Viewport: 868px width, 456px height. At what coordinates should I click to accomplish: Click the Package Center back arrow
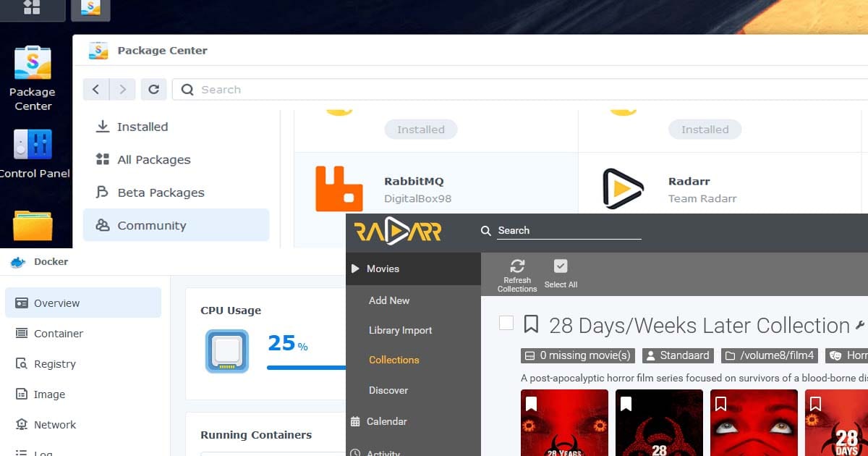coord(96,89)
